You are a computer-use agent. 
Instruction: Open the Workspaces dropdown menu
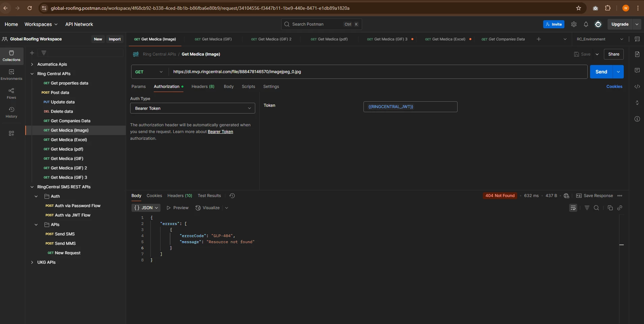(41, 24)
